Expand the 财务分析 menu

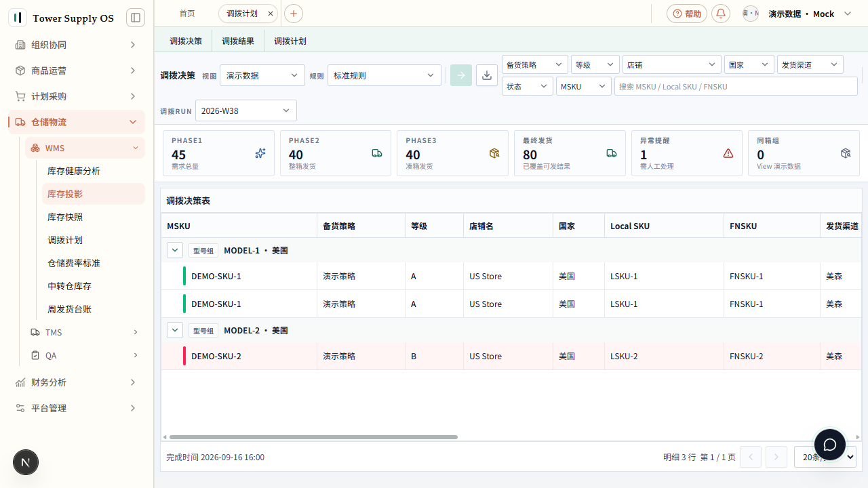click(77, 382)
